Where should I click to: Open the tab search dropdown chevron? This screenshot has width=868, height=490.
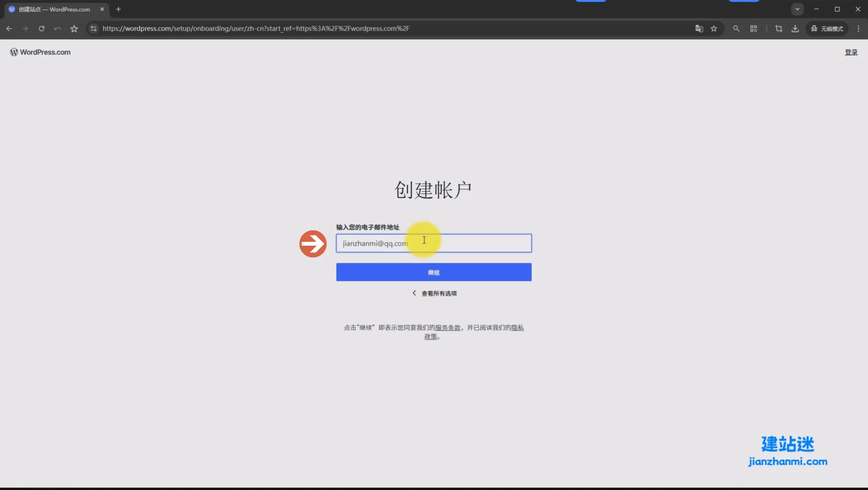point(797,9)
